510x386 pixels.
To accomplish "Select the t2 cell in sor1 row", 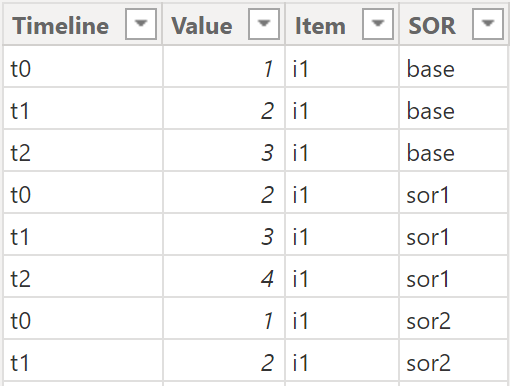I will pyautogui.click(x=83, y=276).
